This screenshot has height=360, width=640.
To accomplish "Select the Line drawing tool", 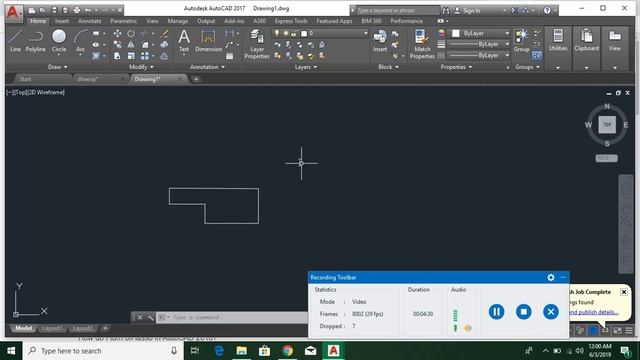I will pyautogui.click(x=15, y=40).
